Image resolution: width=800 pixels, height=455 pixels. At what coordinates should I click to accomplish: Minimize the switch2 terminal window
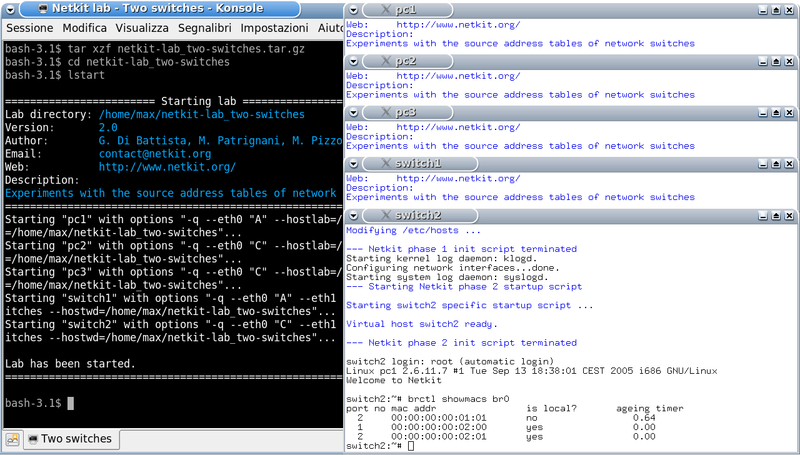click(763, 216)
